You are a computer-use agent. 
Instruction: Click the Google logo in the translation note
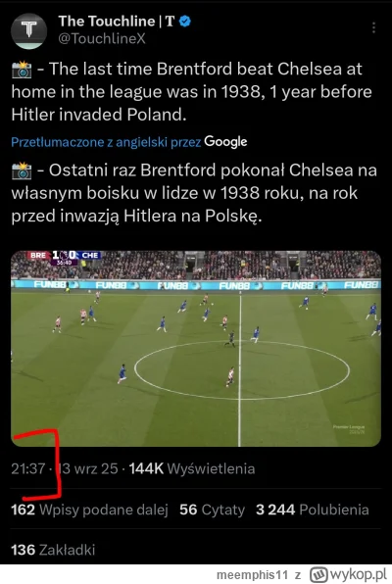225,141
